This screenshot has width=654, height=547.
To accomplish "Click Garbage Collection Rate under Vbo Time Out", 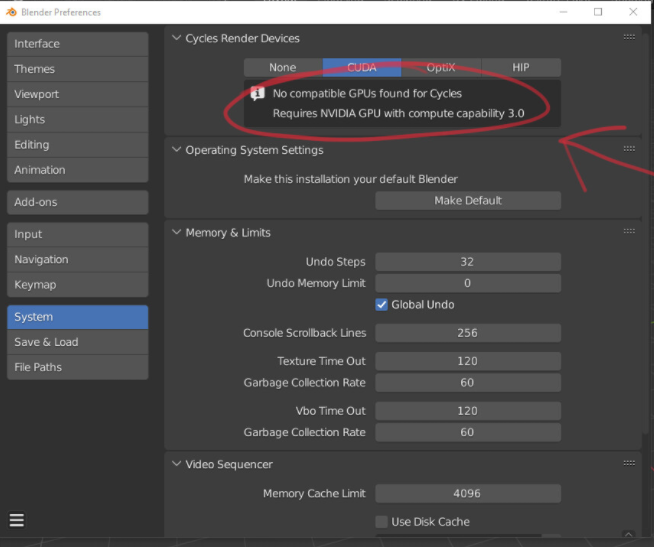I will (468, 432).
